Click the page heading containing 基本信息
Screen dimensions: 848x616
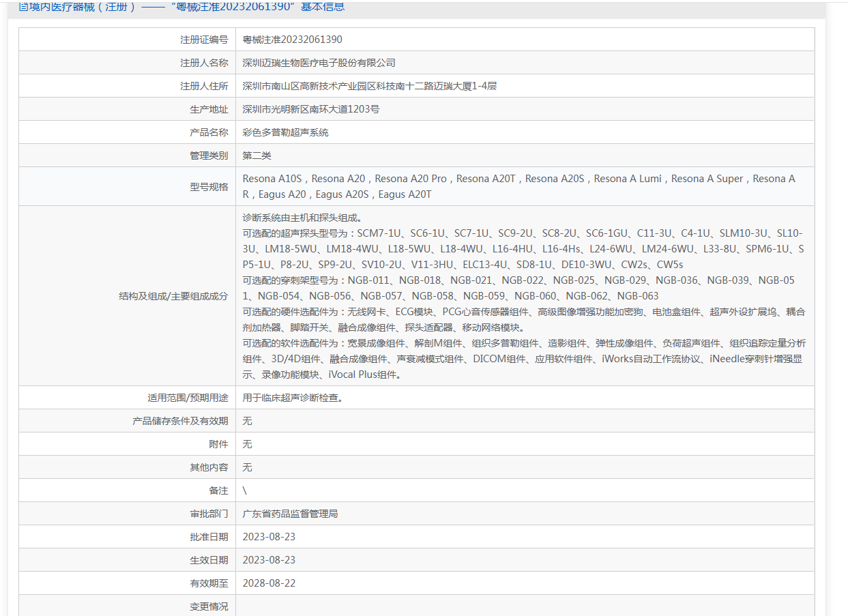(181, 6)
